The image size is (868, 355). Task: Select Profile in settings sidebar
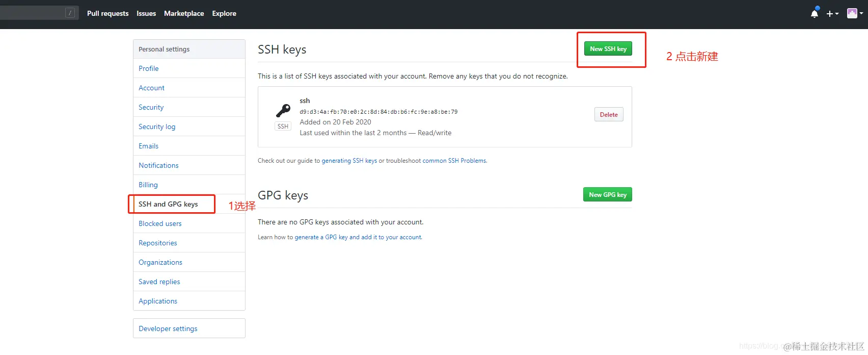click(189, 68)
